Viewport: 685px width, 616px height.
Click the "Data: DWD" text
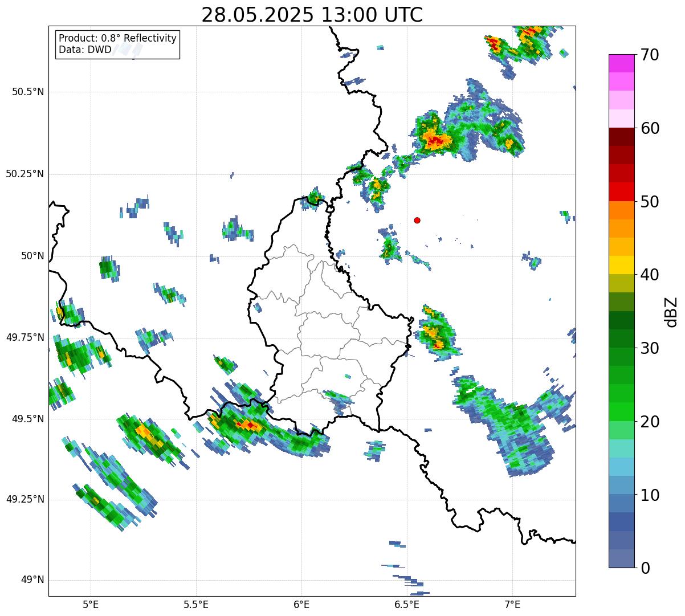tap(85, 50)
